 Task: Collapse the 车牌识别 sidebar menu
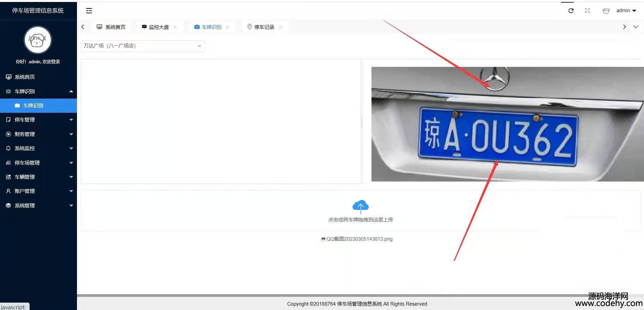38,91
